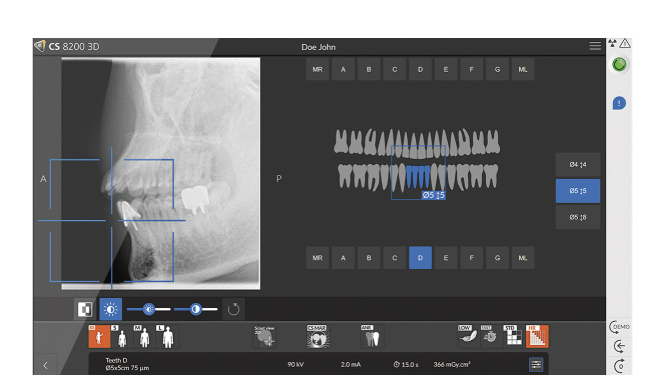Select lower jaw region ML
The height and width of the screenshot is (390, 654).
coord(523,258)
